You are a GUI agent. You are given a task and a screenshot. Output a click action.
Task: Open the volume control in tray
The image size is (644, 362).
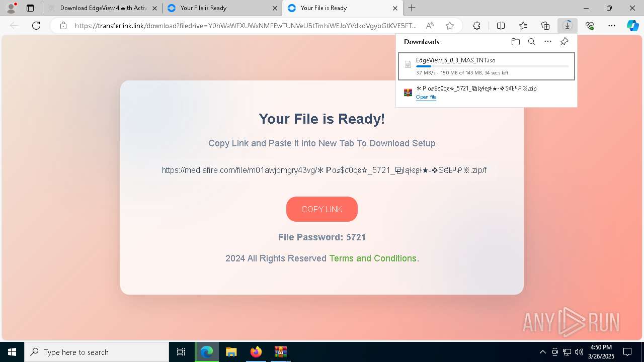[579, 352]
